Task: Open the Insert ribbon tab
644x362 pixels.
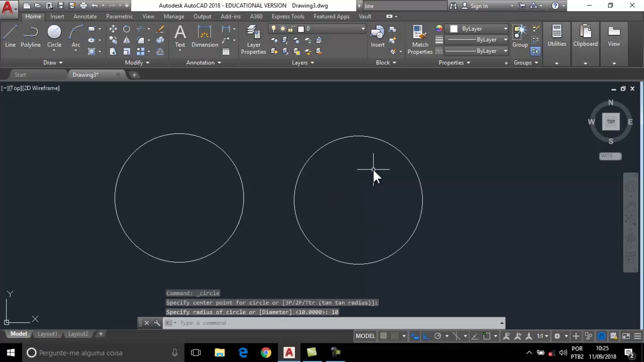Action: coord(57,17)
